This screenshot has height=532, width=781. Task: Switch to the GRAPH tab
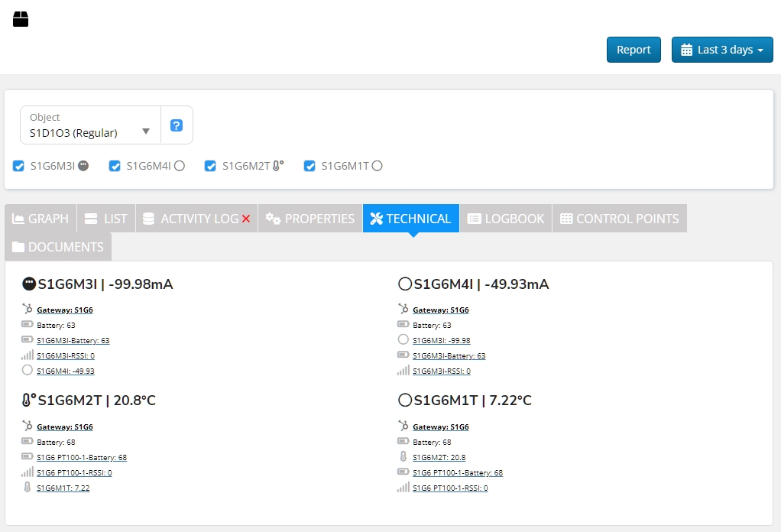(x=41, y=219)
